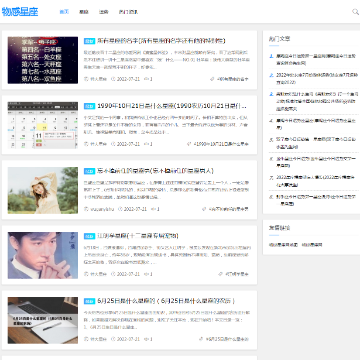Click tag icon at right of 6月25日 card
The height and width of the screenshot is (360, 360).
[x=201, y=339]
